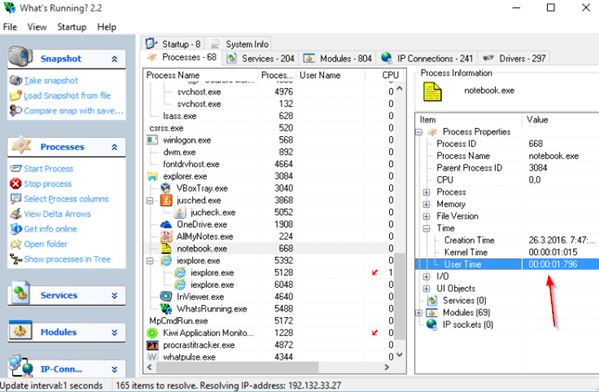Select the explorer.exe process row
The height and width of the screenshot is (392, 599).
(270, 176)
